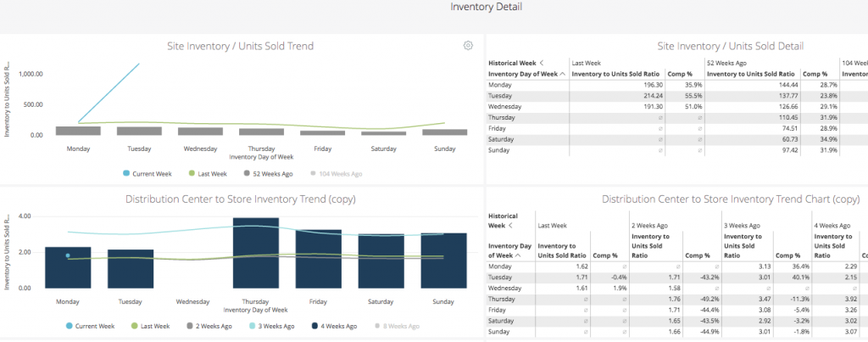Image resolution: width=868 pixels, height=342 pixels.
Task: Select the Last Week column header in Site Detail
Action: (x=586, y=63)
